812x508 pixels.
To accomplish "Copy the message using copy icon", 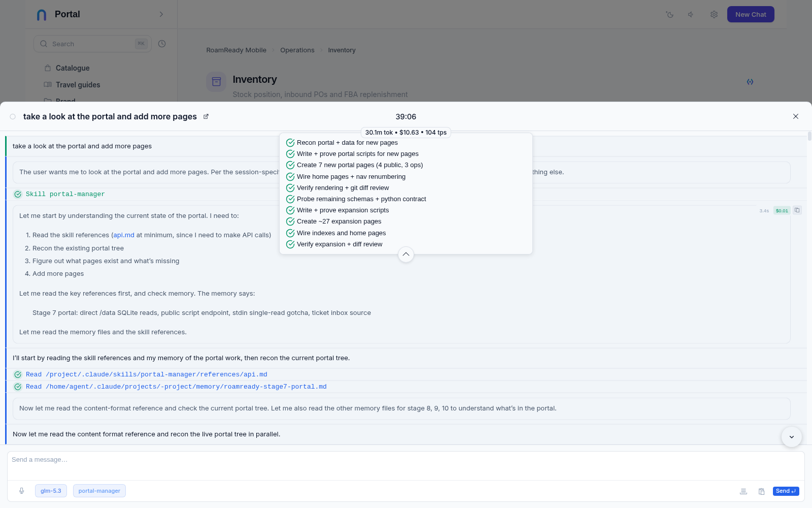I will [797, 210].
